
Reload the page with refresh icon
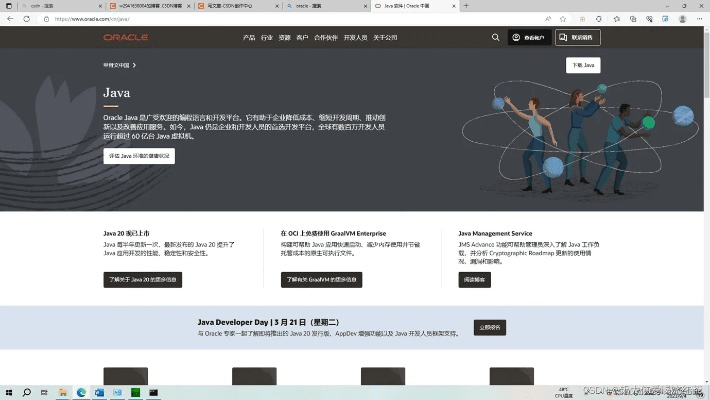[27, 19]
